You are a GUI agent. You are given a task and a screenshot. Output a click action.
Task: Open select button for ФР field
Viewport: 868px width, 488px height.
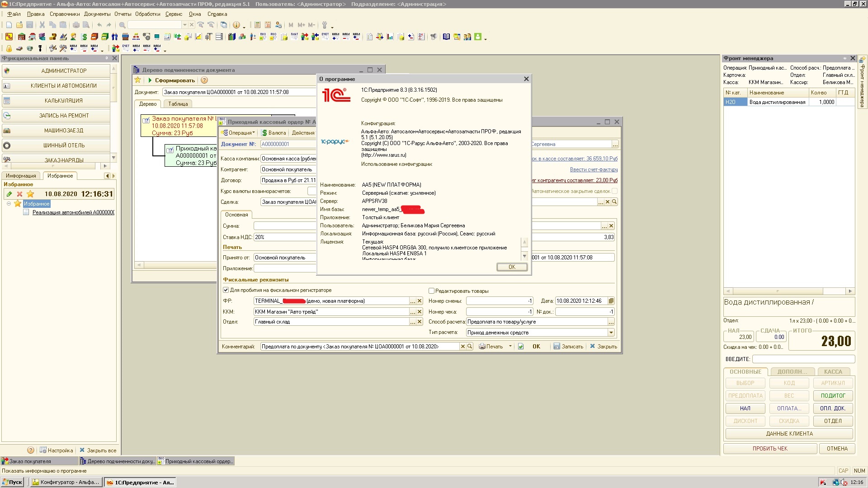pos(412,301)
